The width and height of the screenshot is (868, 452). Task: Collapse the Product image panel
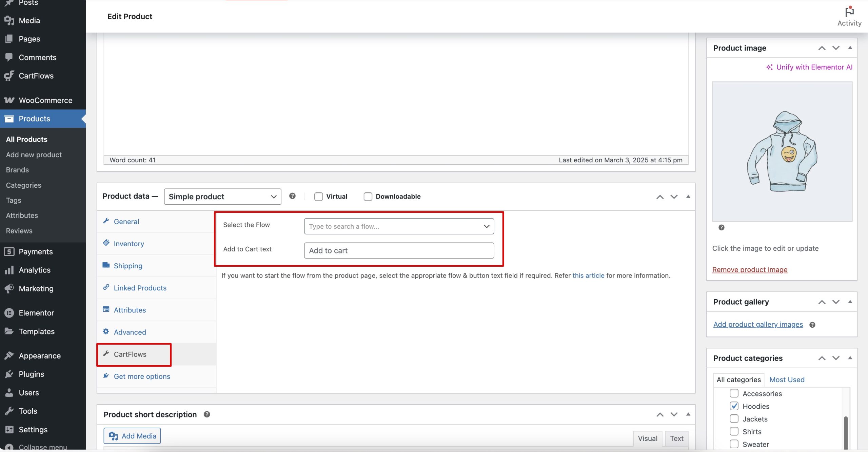[850, 48]
